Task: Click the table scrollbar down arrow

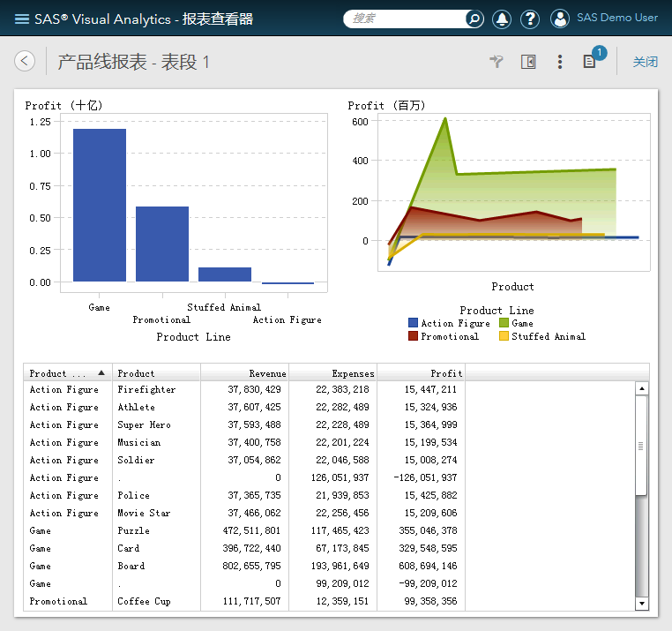Action: point(641,603)
